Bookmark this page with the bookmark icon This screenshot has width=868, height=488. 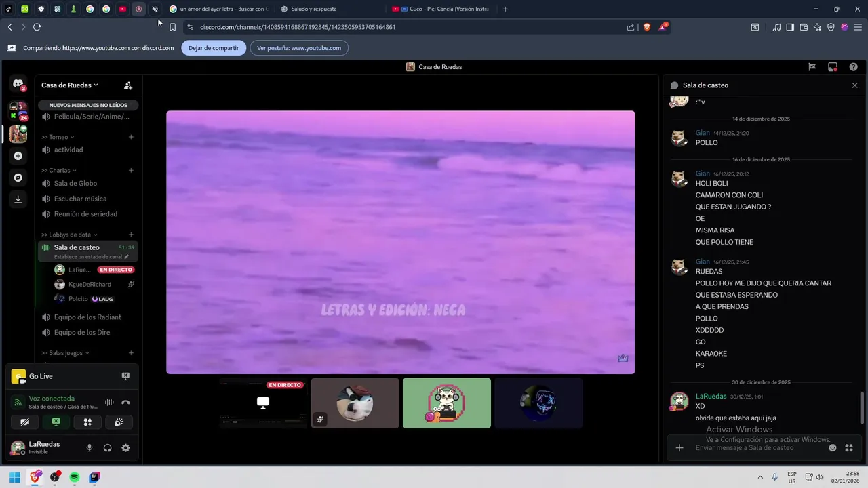point(172,27)
